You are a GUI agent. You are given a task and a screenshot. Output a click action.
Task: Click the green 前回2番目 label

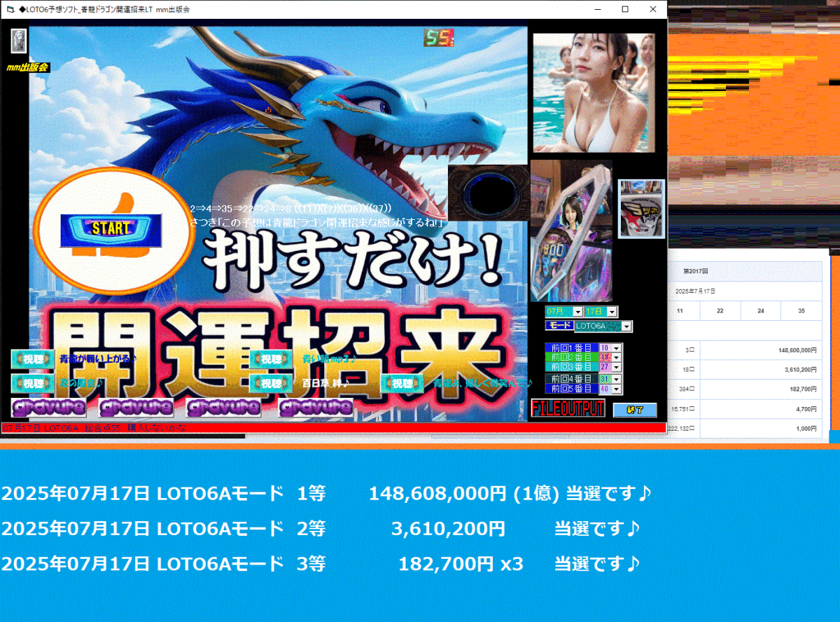(571, 357)
